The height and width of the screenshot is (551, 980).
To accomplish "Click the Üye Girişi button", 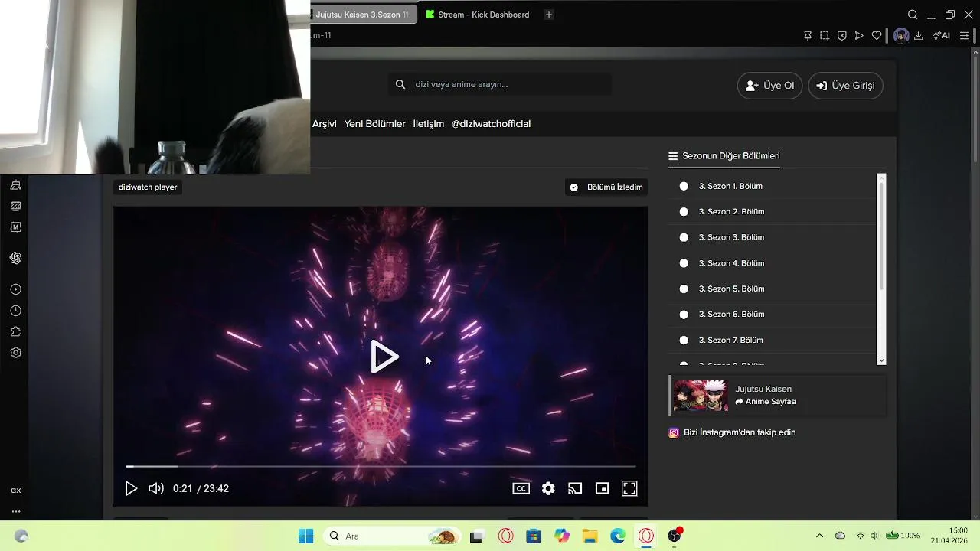I will [845, 86].
